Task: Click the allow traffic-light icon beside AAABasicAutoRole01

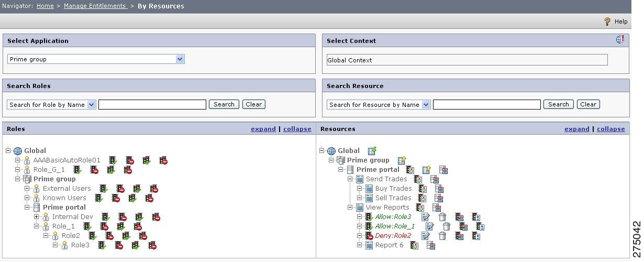Action: pyautogui.click(x=113, y=160)
